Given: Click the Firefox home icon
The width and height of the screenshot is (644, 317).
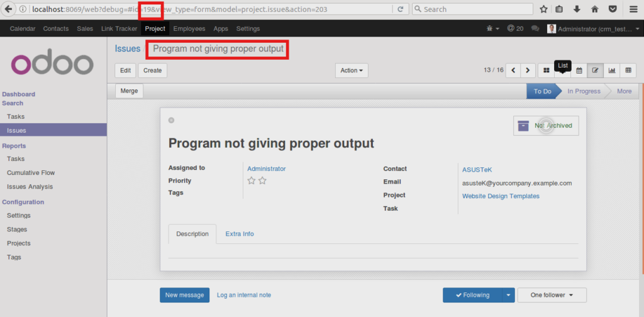Looking at the screenshot, I should pyautogui.click(x=595, y=9).
